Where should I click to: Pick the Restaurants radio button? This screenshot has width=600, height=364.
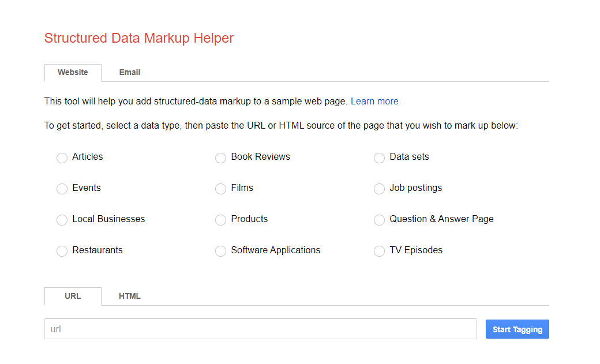[62, 251]
